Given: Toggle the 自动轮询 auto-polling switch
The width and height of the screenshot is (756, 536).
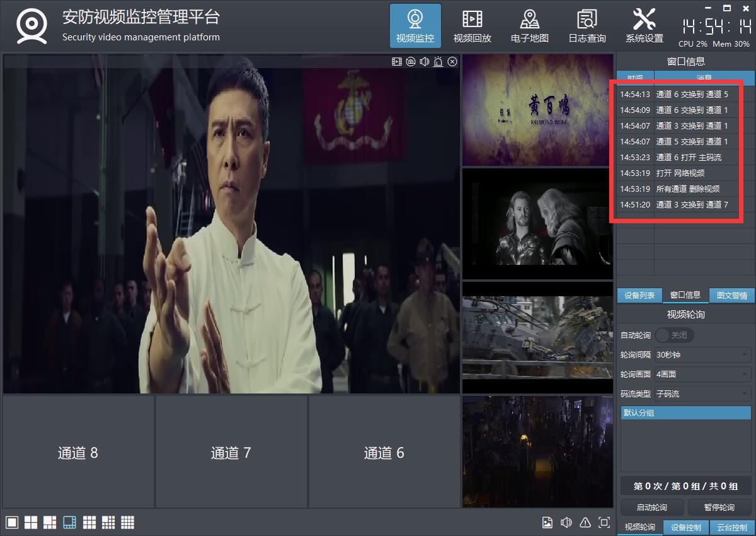Looking at the screenshot, I should coord(674,335).
